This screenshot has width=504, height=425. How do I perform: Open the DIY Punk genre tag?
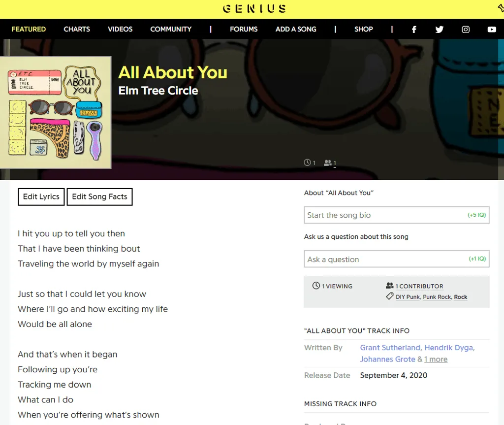pyautogui.click(x=408, y=296)
